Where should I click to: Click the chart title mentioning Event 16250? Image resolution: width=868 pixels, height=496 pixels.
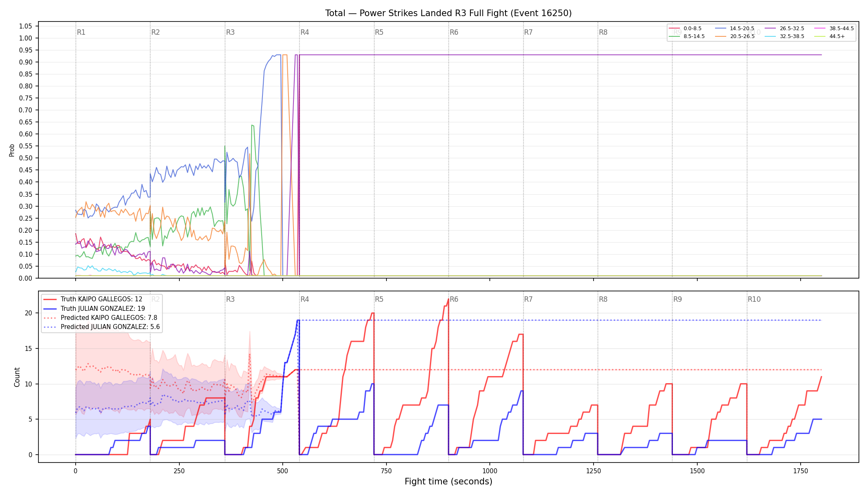[448, 13]
